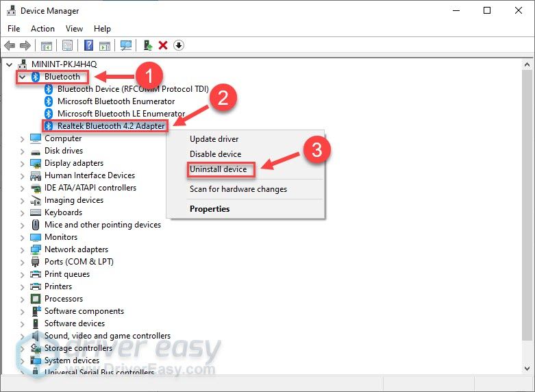Click the Properties sheet toolbar icon
The width and height of the screenshot is (535, 392).
pyautogui.click(x=68, y=45)
